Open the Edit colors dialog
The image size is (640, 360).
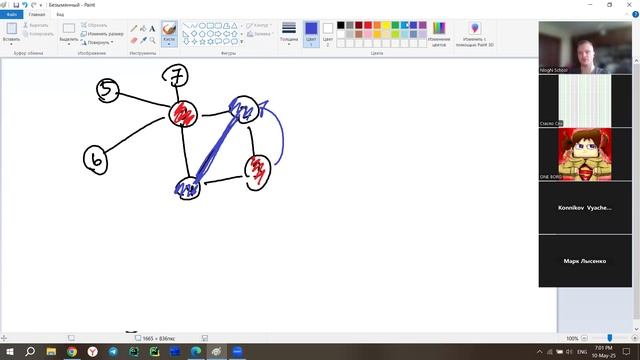[439, 34]
